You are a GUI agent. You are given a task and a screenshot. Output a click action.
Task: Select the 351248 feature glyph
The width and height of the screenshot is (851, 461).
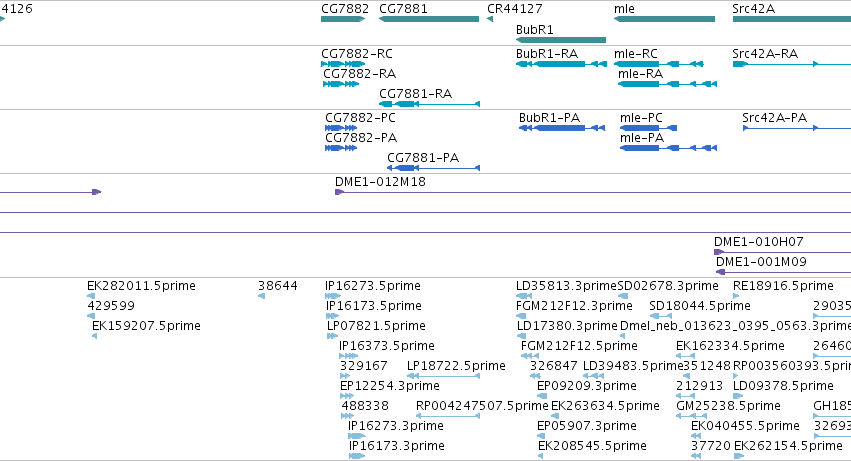pos(687,376)
